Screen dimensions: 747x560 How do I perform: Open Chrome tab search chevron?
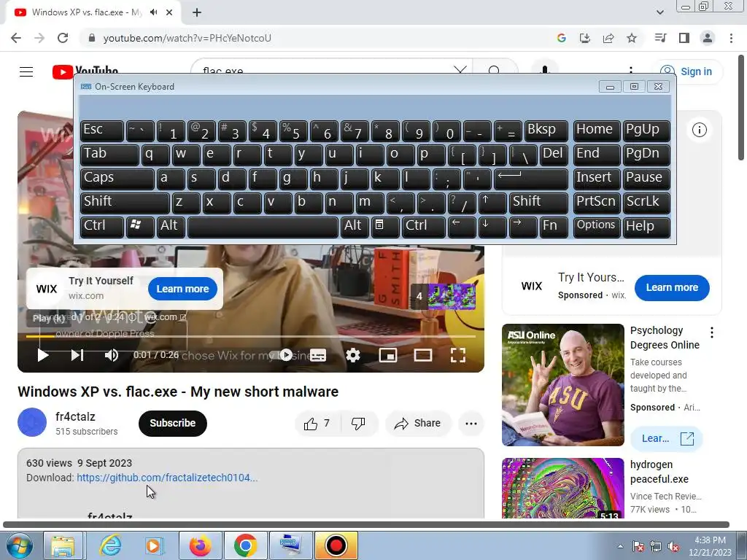point(659,12)
